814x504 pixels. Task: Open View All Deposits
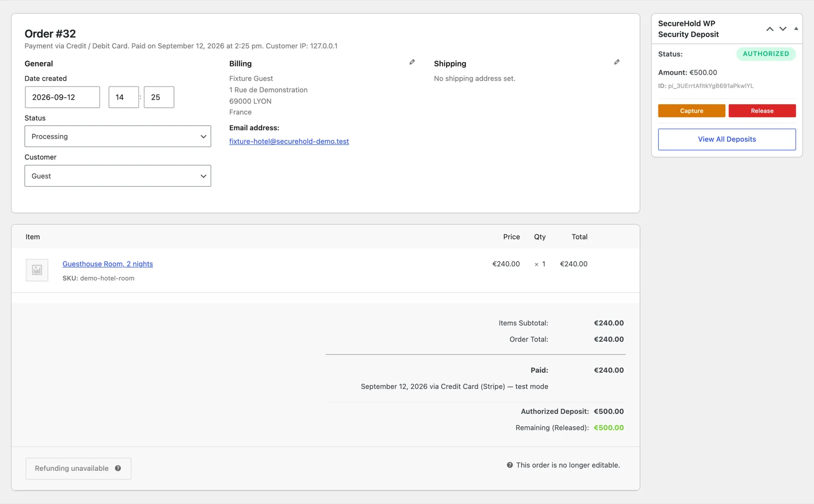(727, 139)
